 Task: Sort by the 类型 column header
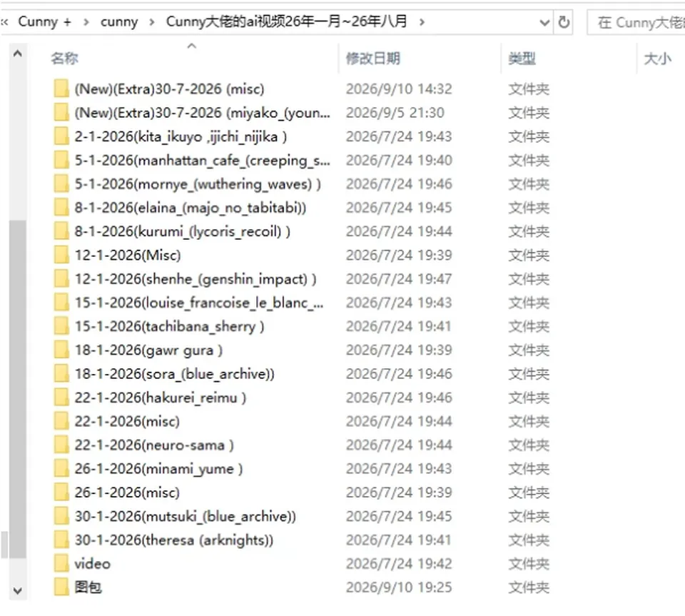522,58
